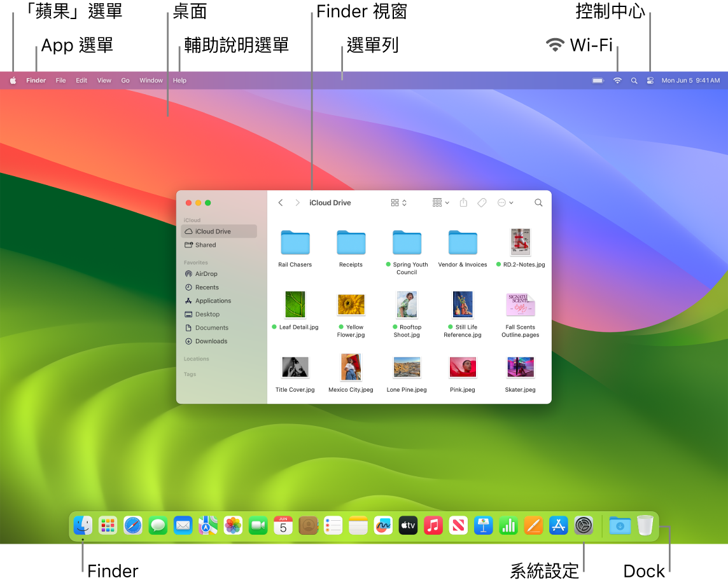
Task: Click the Share icon in the Finder toolbar
Action: click(463, 202)
